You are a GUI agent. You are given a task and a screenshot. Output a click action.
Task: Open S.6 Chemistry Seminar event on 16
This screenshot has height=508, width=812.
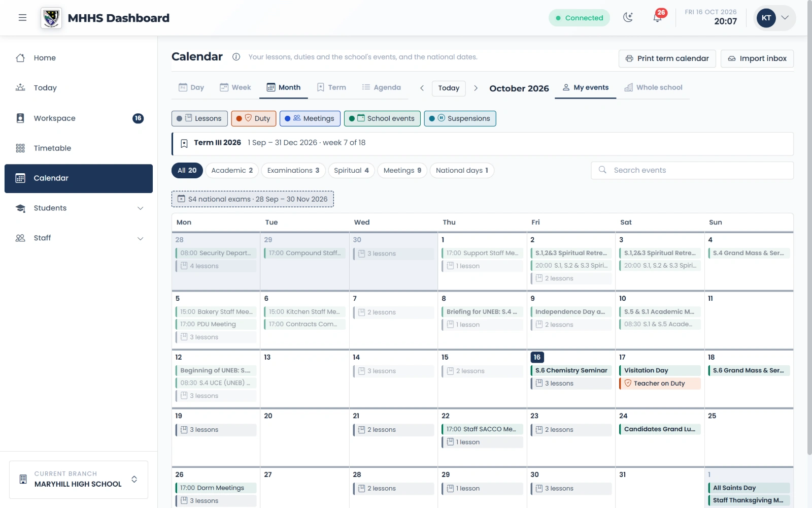[571, 370]
